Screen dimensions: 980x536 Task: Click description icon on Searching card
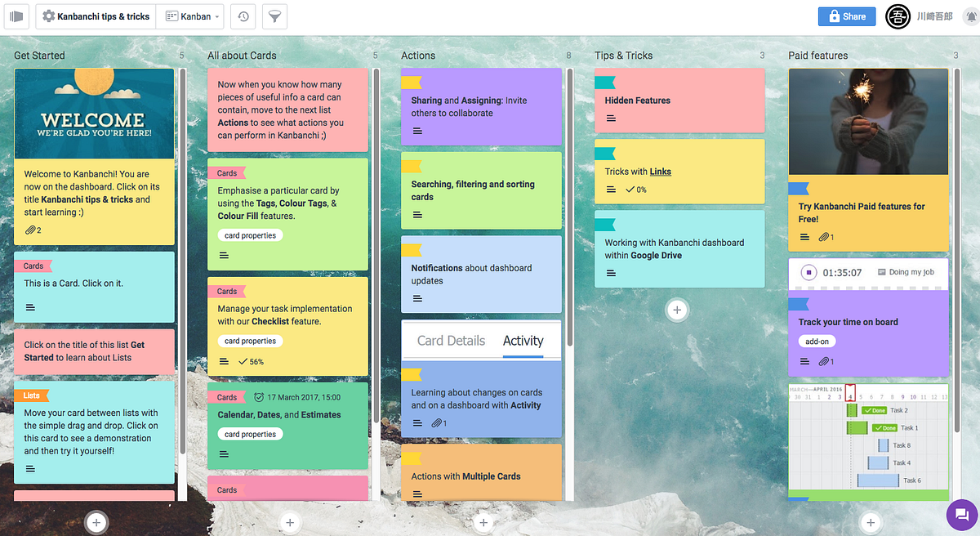tap(417, 215)
